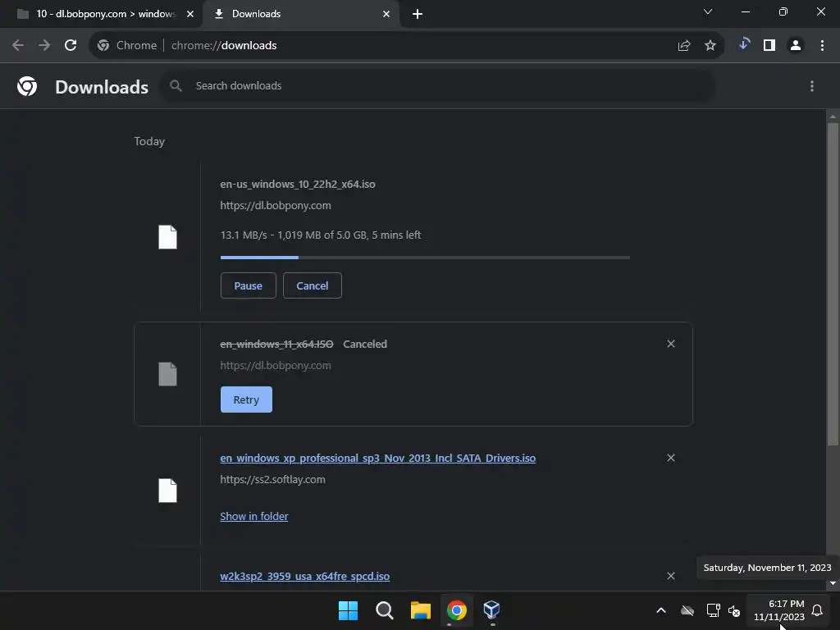Viewport: 840px width, 630px height.
Task: Click Chrome icon in the taskbar
Action: point(456,610)
